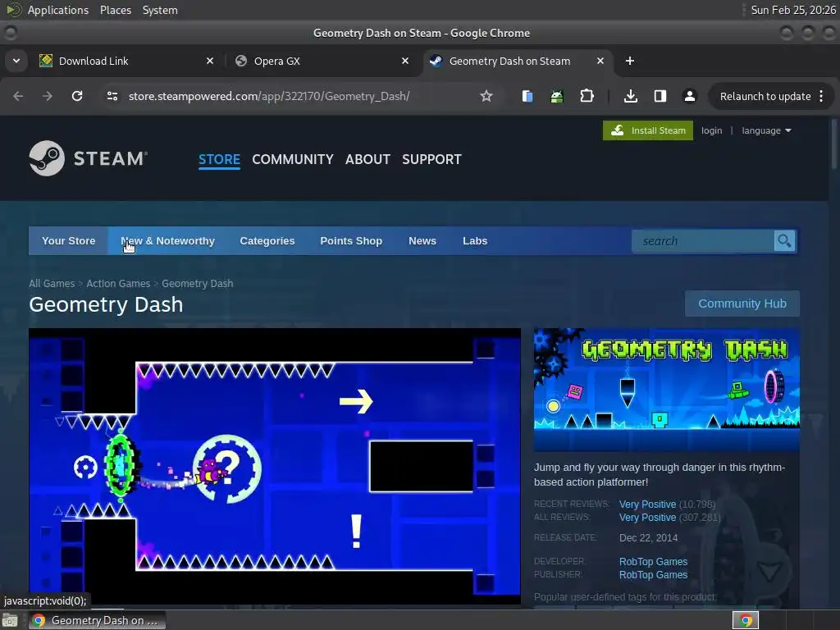Image resolution: width=840 pixels, height=630 pixels.
Task: Click into the Steam search field
Action: (703, 241)
